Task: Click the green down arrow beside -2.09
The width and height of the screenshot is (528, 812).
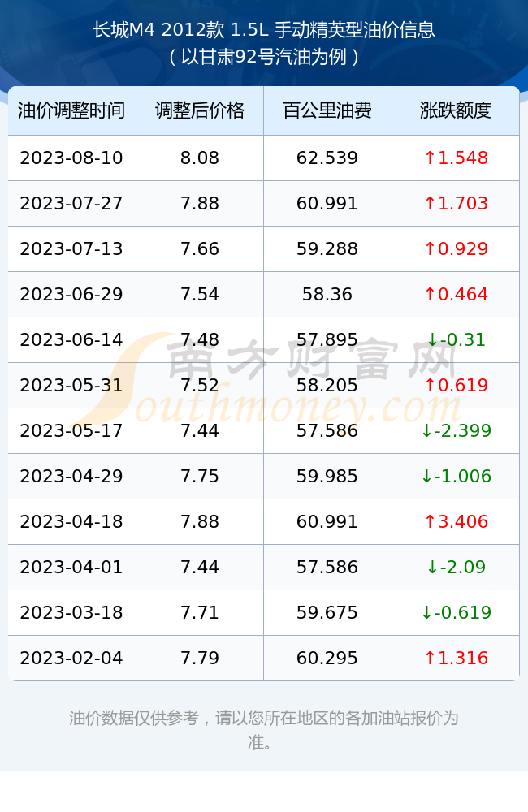Action: 432,567
